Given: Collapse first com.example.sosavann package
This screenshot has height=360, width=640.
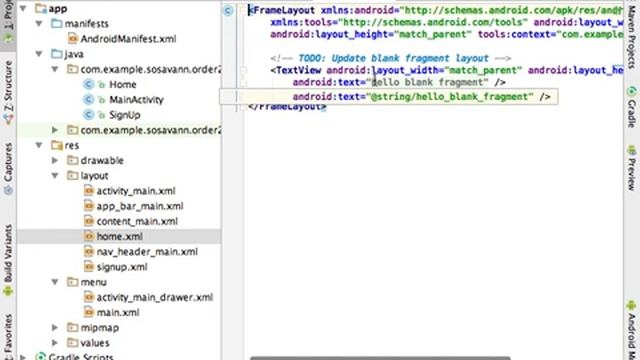Looking at the screenshot, I should coord(55,69).
